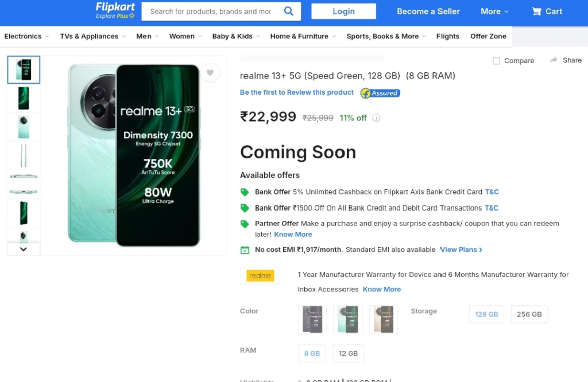This screenshot has width=588, height=382.
Task: Select the 12 GB RAM option
Action: [x=348, y=353]
